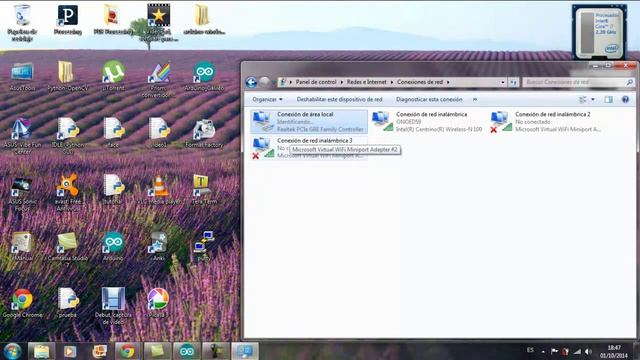The height and width of the screenshot is (360, 640).
Task: Click the volume speaker icon in the tray
Action: pos(588,351)
